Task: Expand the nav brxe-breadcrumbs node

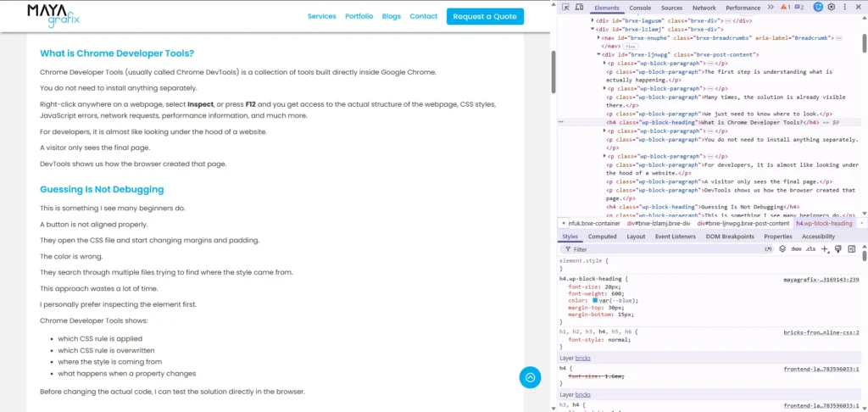Action: (x=598, y=37)
